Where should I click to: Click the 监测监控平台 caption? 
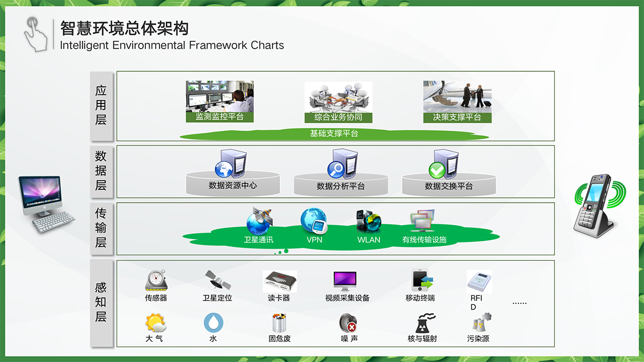pyautogui.click(x=219, y=116)
